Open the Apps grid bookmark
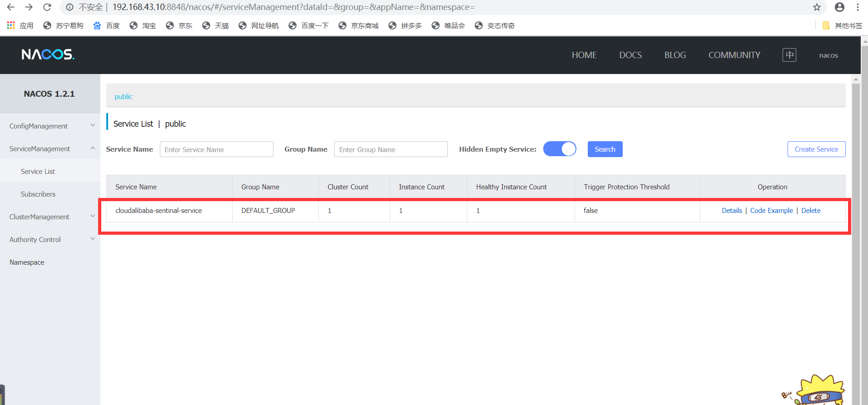868x405 pixels. pyautogui.click(x=20, y=25)
